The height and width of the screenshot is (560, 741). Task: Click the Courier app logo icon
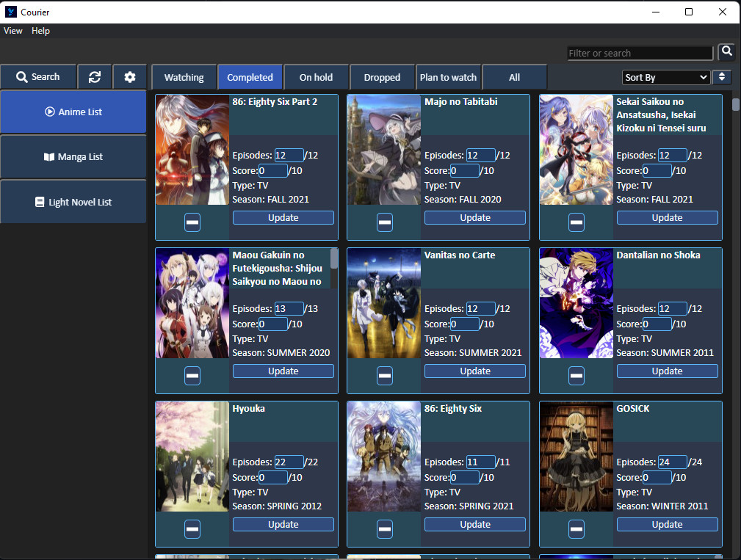click(x=11, y=12)
